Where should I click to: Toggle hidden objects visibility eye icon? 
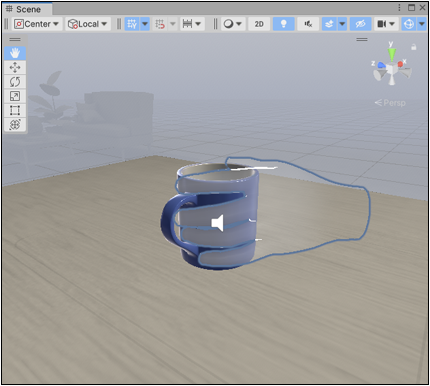pos(360,24)
